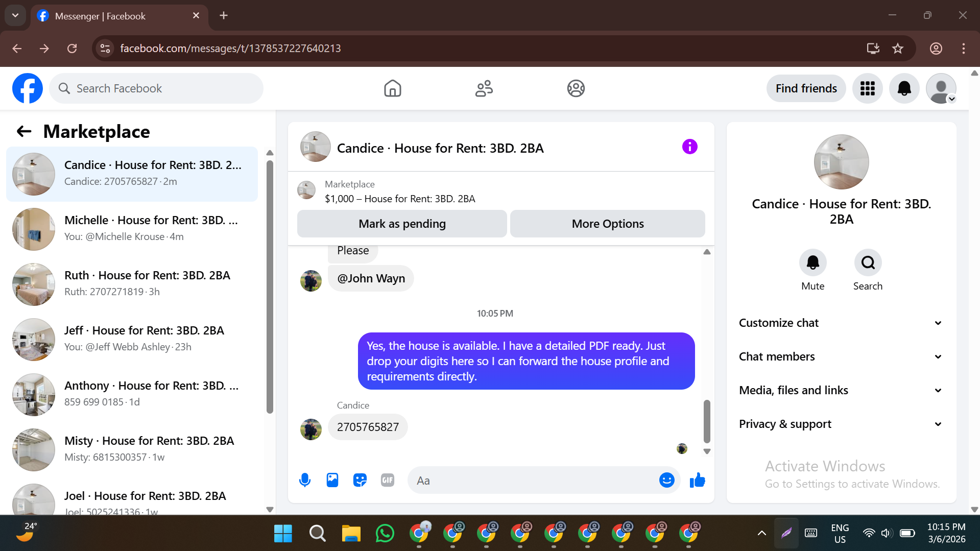
Task: Bookmark this page with star icon
Action: [x=897, y=49]
